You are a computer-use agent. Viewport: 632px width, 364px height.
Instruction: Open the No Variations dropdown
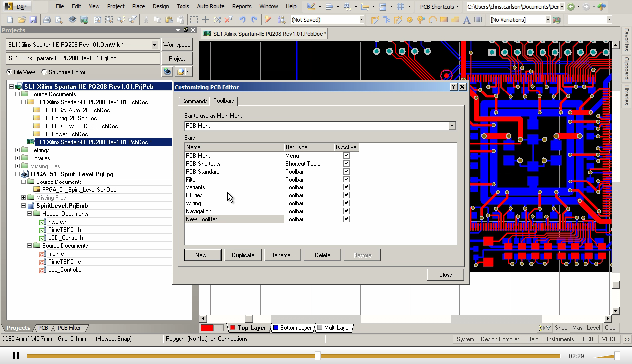coord(548,20)
